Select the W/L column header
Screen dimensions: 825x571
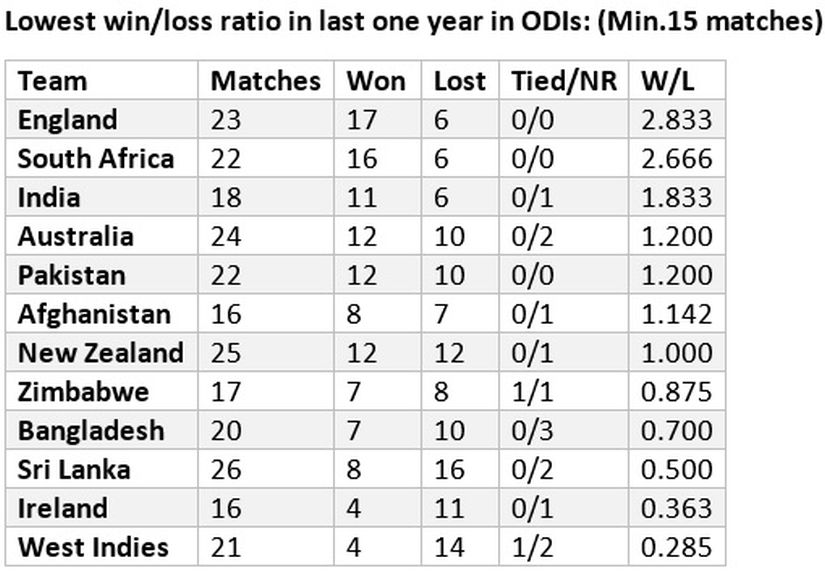pos(668,82)
